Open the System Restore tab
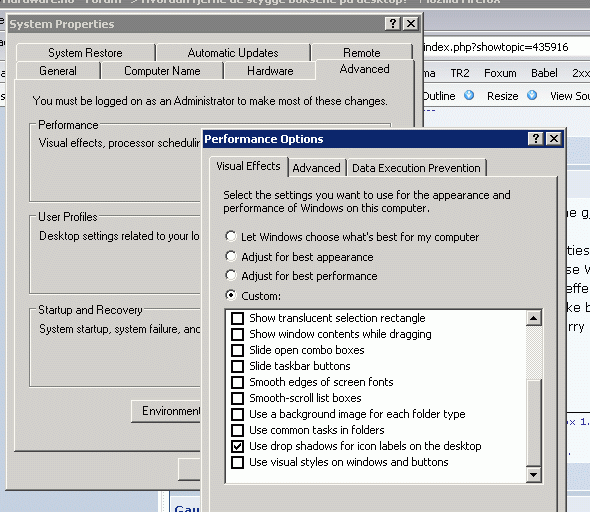Screen dimensions: 590x512 85,53
